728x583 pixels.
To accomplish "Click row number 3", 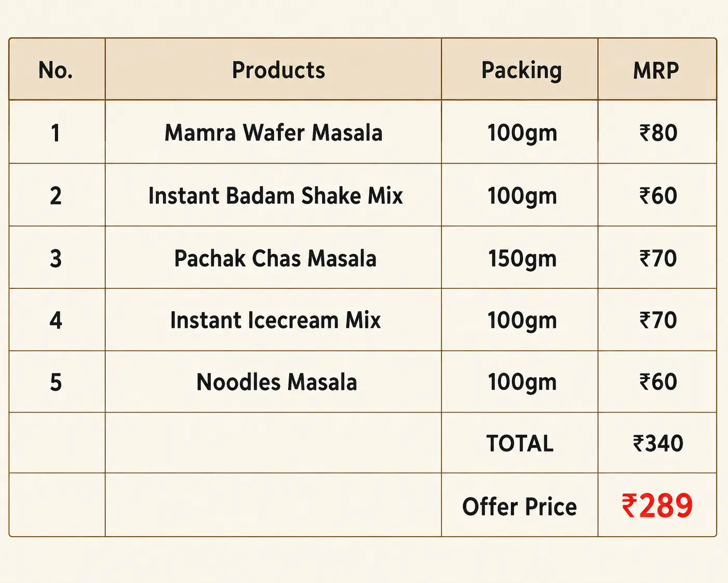I will pos(56,259).
